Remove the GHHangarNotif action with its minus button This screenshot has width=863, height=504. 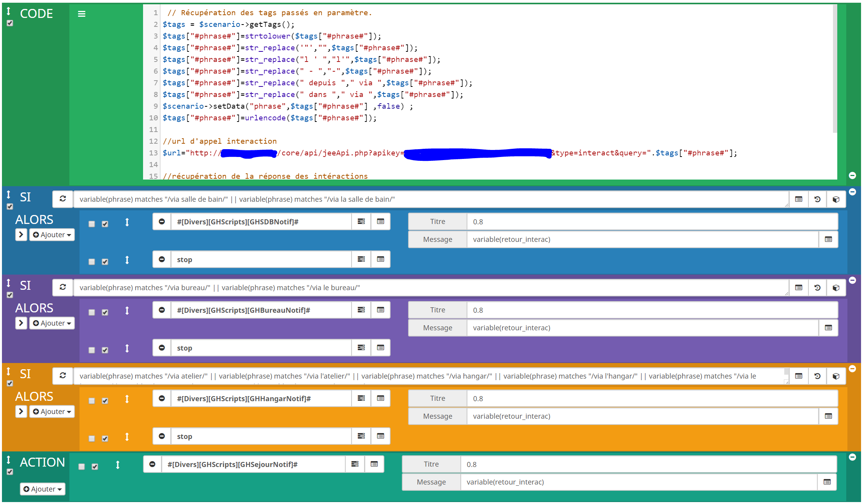162,398
